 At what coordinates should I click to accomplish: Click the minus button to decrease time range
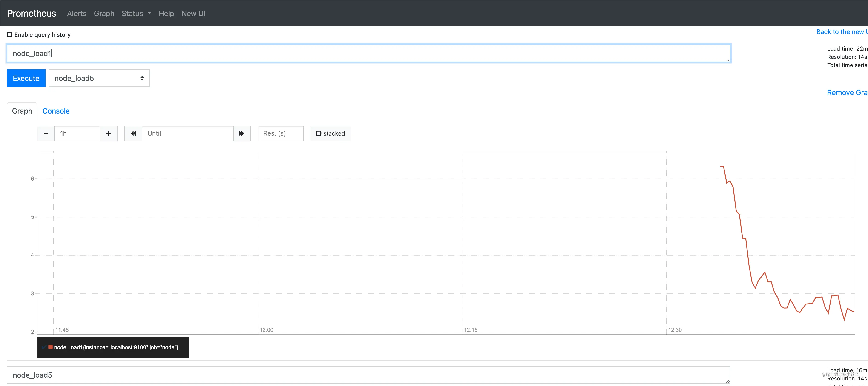[x=46, y=133]
